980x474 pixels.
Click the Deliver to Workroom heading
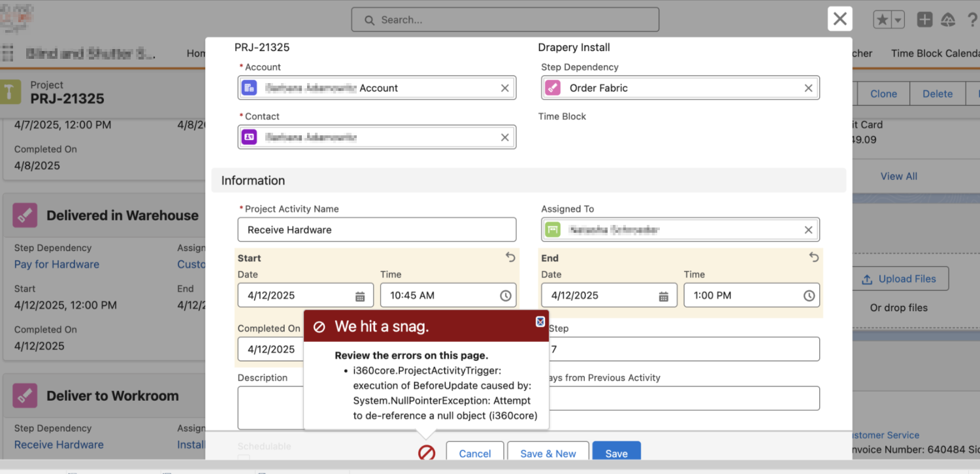[112, 396]
